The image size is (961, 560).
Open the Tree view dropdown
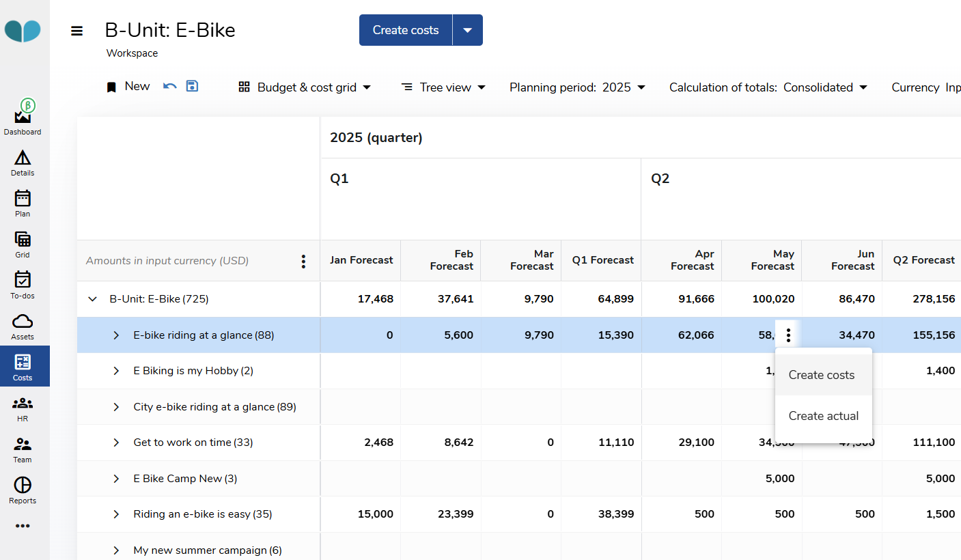443,87
